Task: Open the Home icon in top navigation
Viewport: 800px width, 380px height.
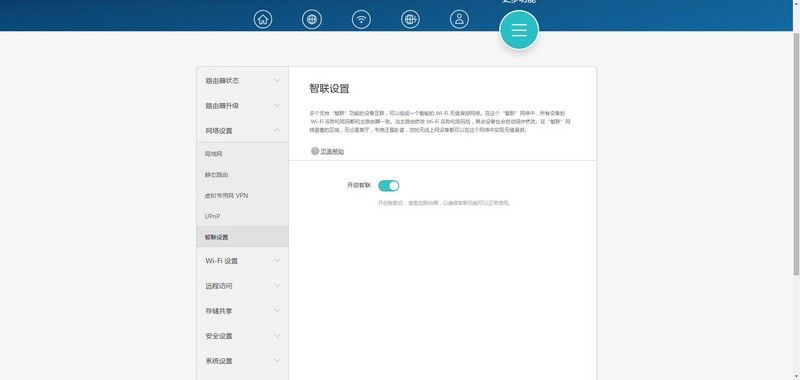Action: 263,19
